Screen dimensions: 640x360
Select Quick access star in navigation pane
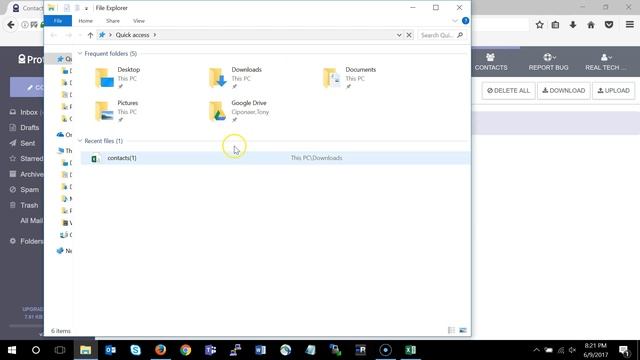[60, 59]
